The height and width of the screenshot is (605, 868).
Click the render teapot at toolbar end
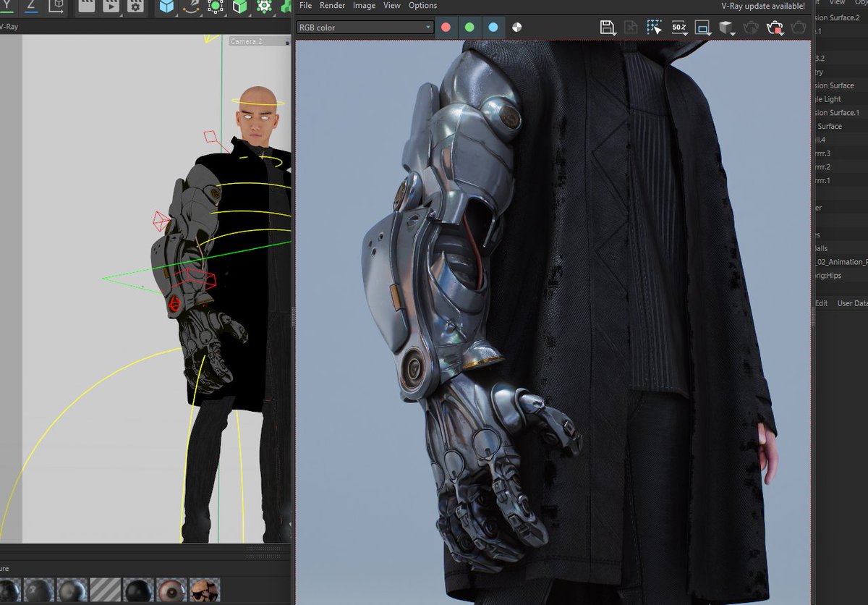tap(799, 27)
